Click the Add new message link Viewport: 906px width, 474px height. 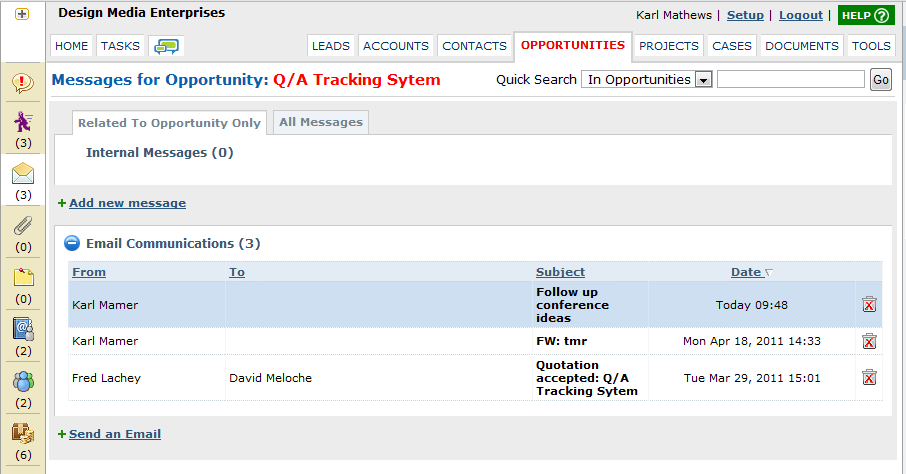(128, 203)
